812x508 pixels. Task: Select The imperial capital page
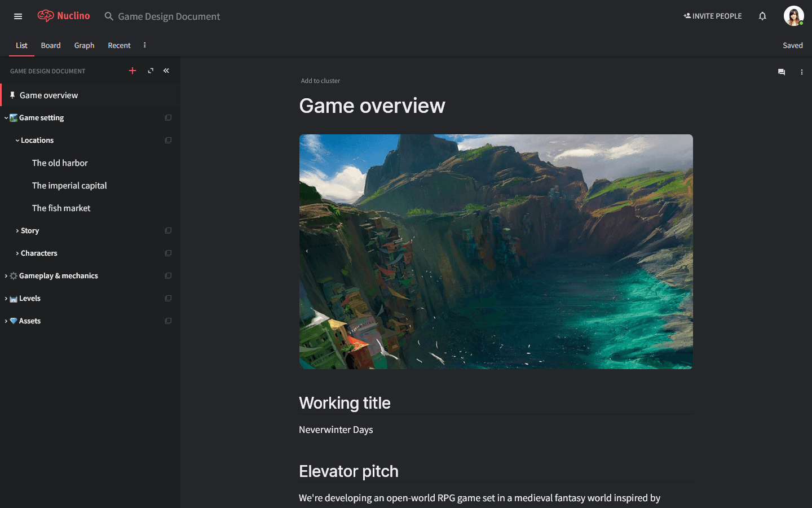(69, 185)
